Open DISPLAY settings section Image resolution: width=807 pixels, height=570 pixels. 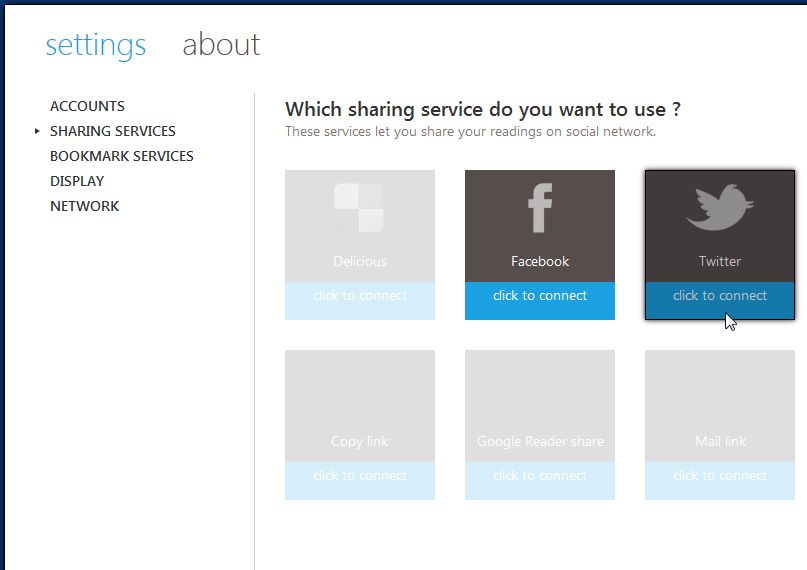click(77, 181)
